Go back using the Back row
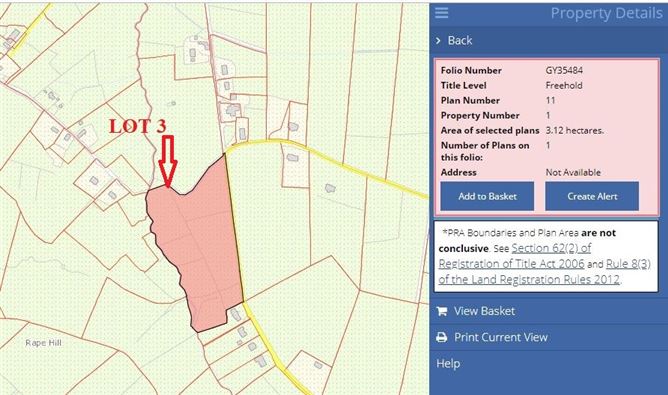668x395 pixels. coord(549,40)
